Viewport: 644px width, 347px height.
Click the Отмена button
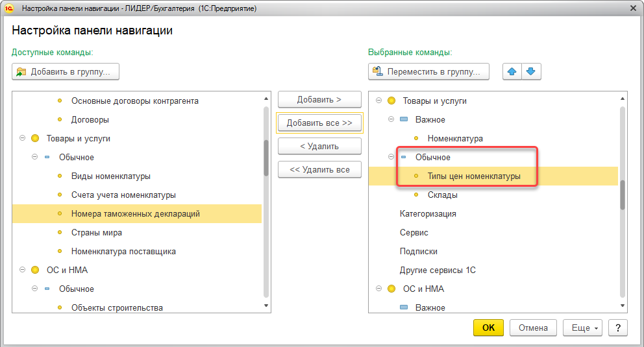click(533, 328)
